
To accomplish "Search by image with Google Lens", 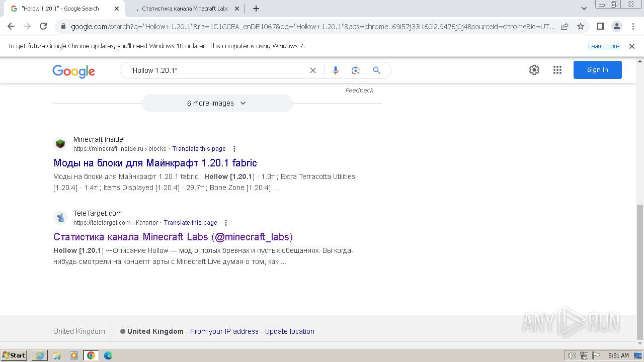I will coord(356,70).
